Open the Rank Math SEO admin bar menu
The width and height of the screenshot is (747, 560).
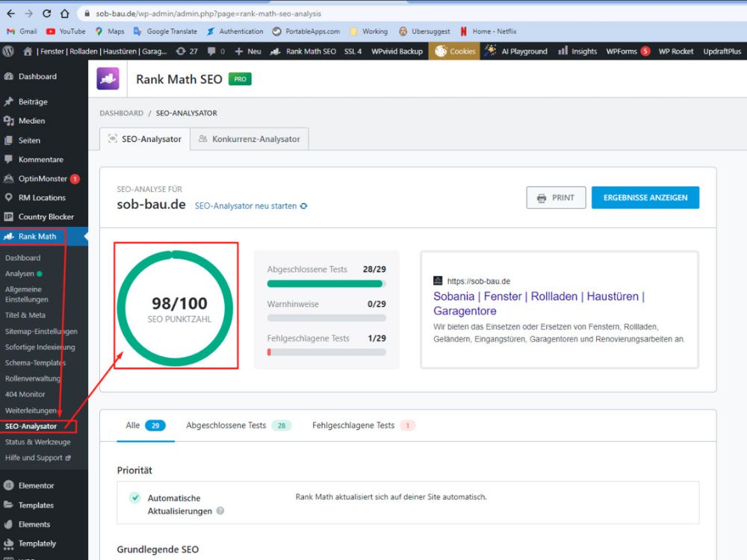pos(303,51)
